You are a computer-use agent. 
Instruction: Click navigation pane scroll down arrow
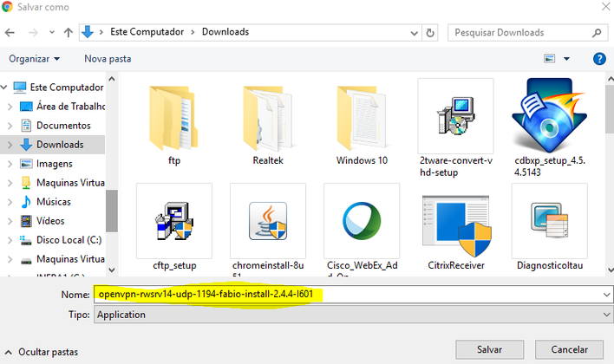coord(112,270)
